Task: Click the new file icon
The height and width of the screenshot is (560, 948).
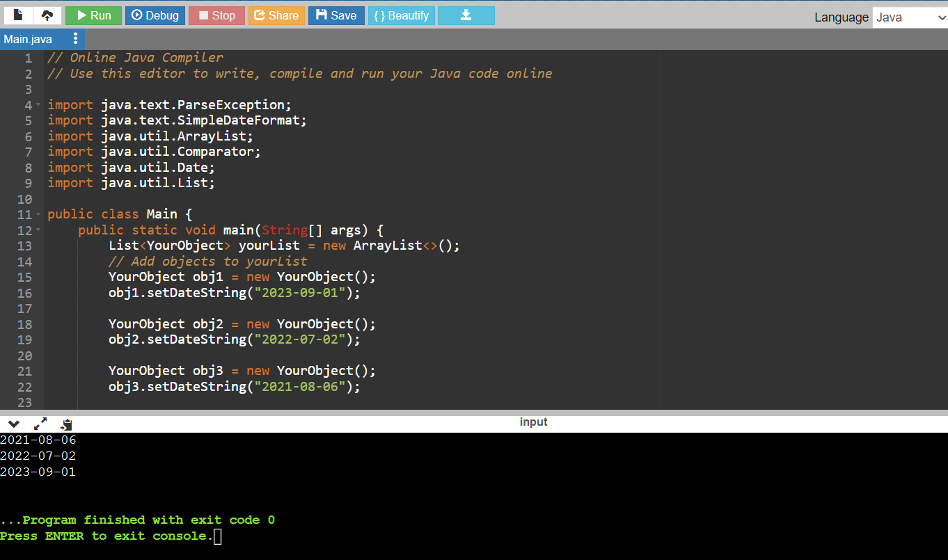Action: 18,15
